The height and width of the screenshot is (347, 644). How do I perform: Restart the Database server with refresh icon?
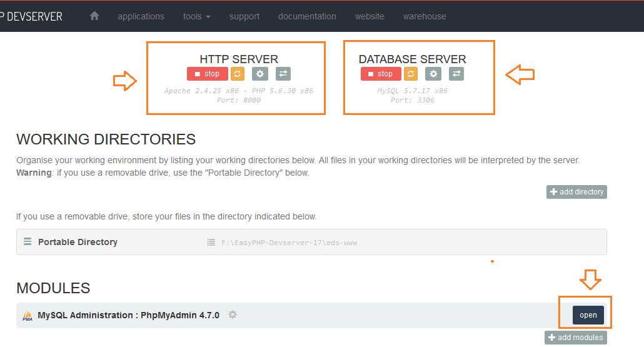pos(411,74)
